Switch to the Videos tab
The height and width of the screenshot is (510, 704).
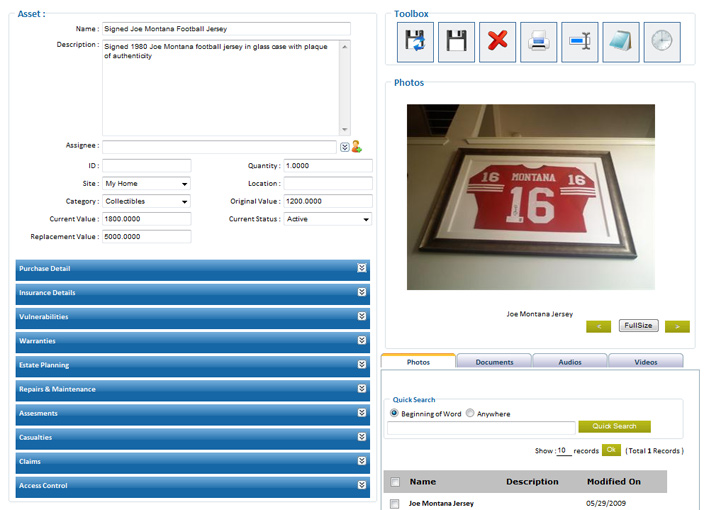646,361
